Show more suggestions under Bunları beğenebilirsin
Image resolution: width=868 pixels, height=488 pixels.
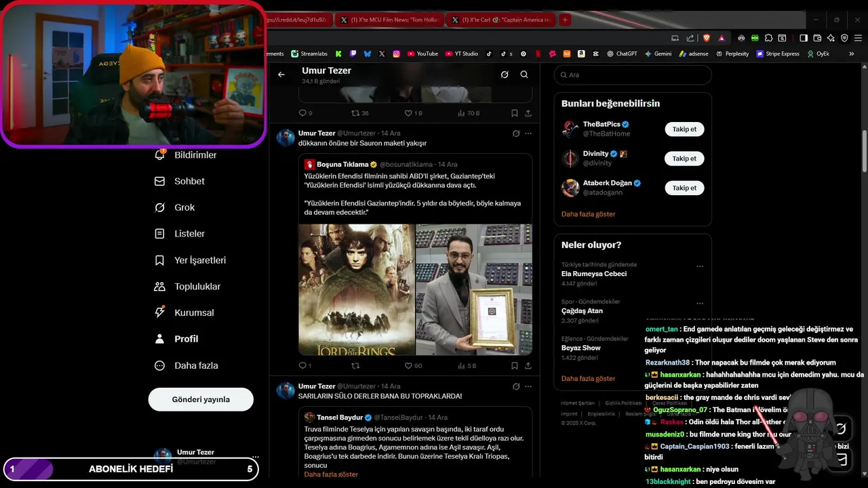tap(588, 213)
